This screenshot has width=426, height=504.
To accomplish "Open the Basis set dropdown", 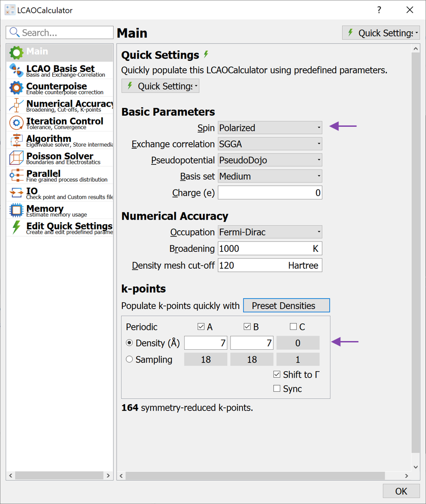I will (270, 176).
